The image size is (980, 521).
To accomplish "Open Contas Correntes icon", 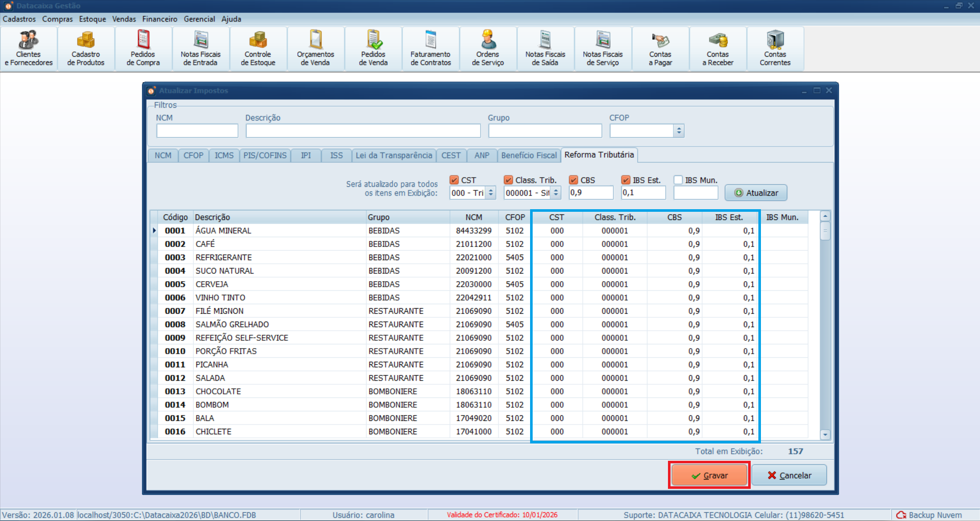I will [775, 49].
